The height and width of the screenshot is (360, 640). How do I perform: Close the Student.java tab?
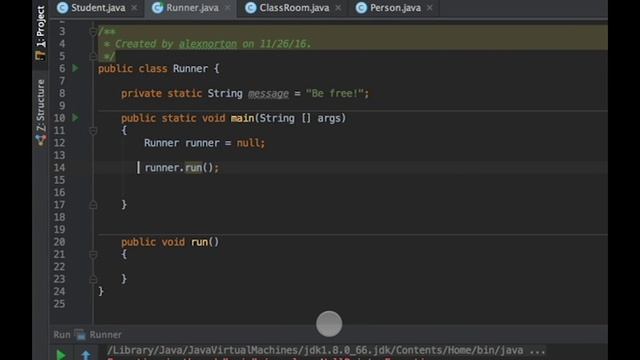pyautogui.click(x=134, y=8)
